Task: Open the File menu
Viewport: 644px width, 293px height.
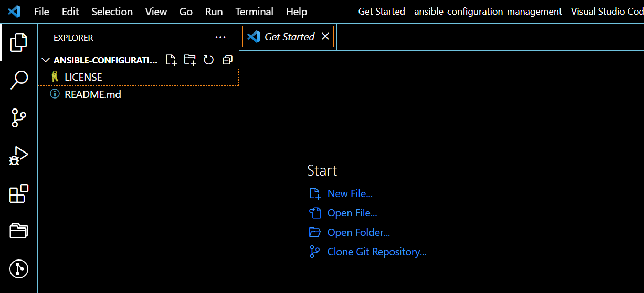Action: 41,12
